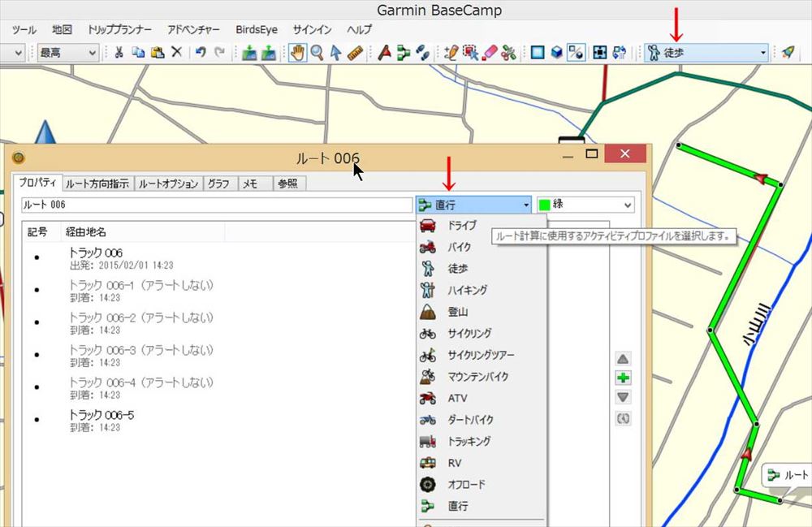
Task: Choose サイクリングツアー from activity list
Action: pyautogui.click(x=481, y=355)
